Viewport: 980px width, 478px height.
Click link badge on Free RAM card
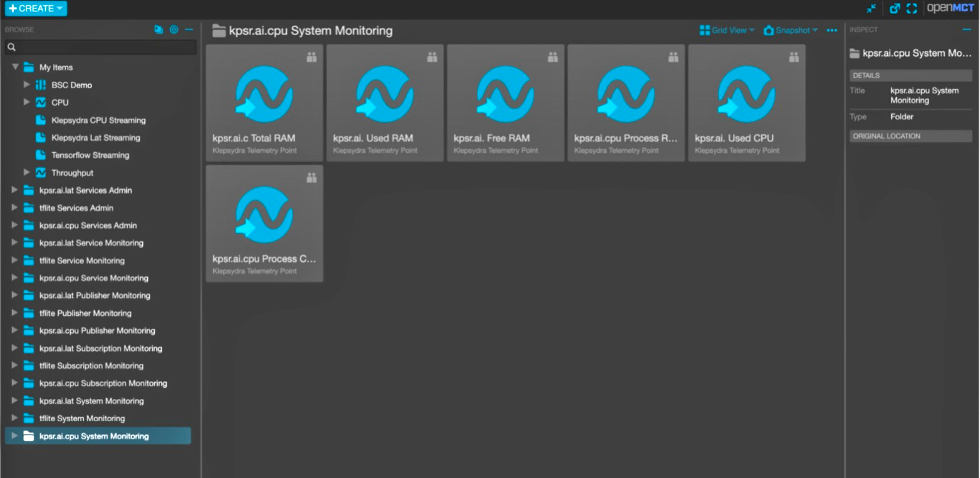(x=553, y=57)
